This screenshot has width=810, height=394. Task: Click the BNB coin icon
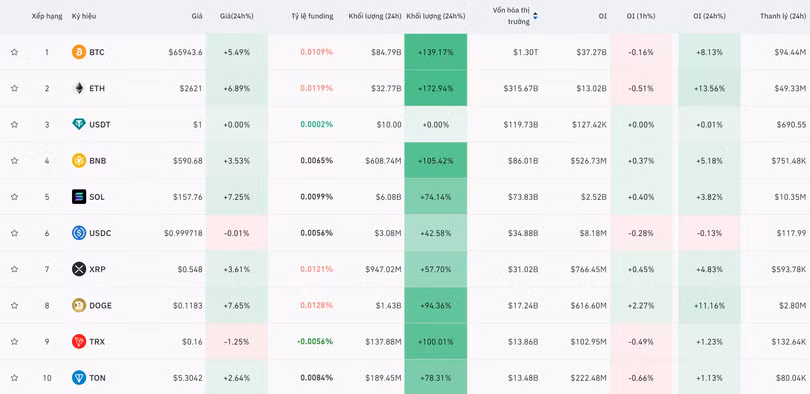pyautogui.click(x=79, y=161)
